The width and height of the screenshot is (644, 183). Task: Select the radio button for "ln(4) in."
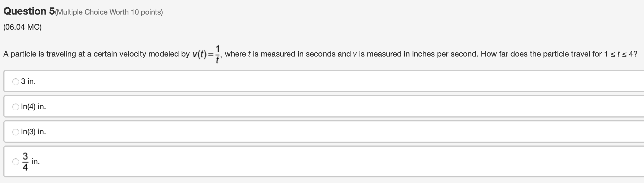pyautogui.click(x=15, y=107)
